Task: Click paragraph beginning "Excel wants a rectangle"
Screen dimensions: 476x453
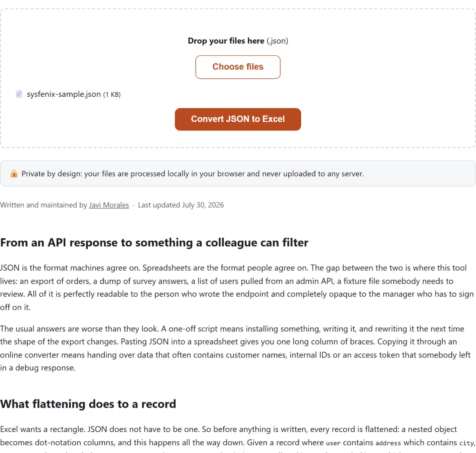Action: 238,440
